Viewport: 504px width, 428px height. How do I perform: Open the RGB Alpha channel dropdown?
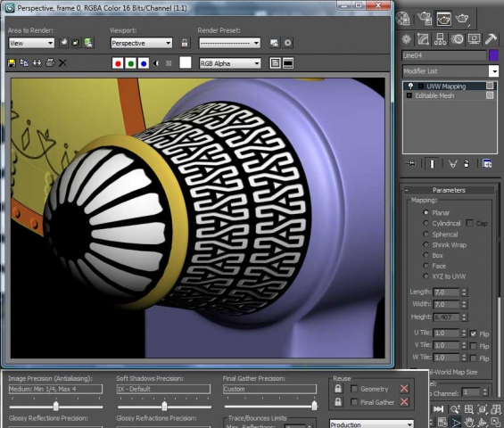(230, 63)
